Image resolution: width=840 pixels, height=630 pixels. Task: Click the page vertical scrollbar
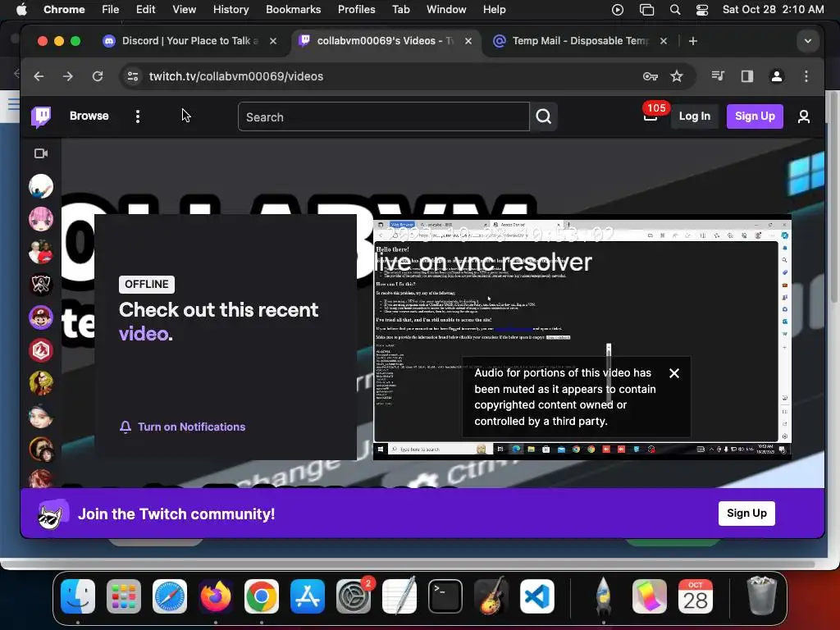(x=833, y=196)
